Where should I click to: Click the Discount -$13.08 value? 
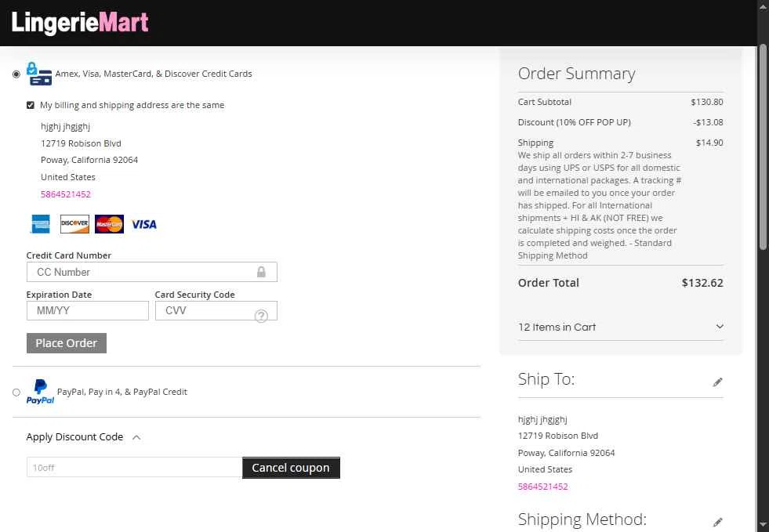[x=708, y=122]
